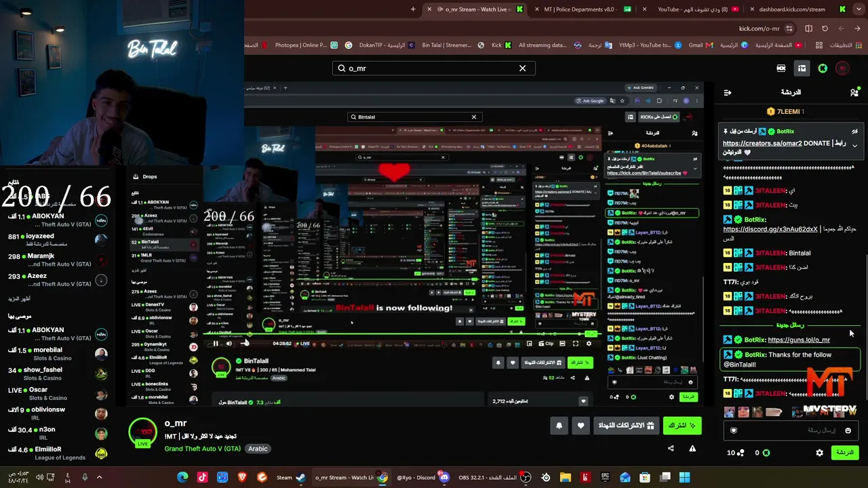Open the Photopea bookmark

pos(306,45)
